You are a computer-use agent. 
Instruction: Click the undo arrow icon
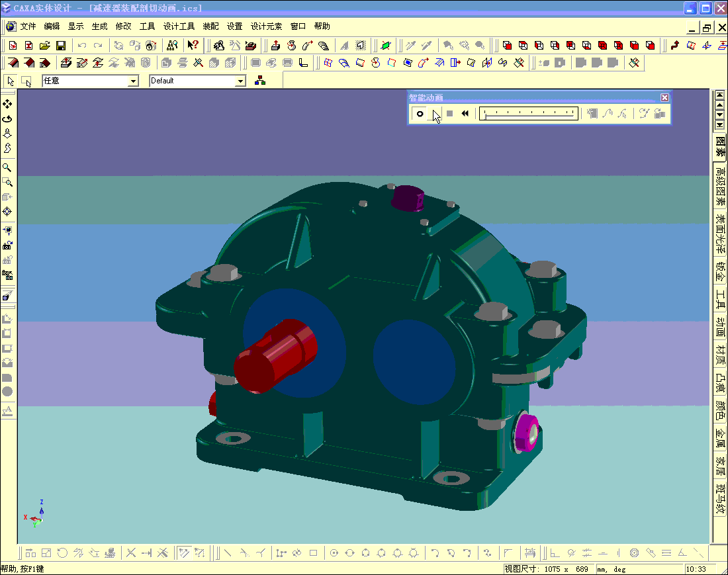coord(81,46)
